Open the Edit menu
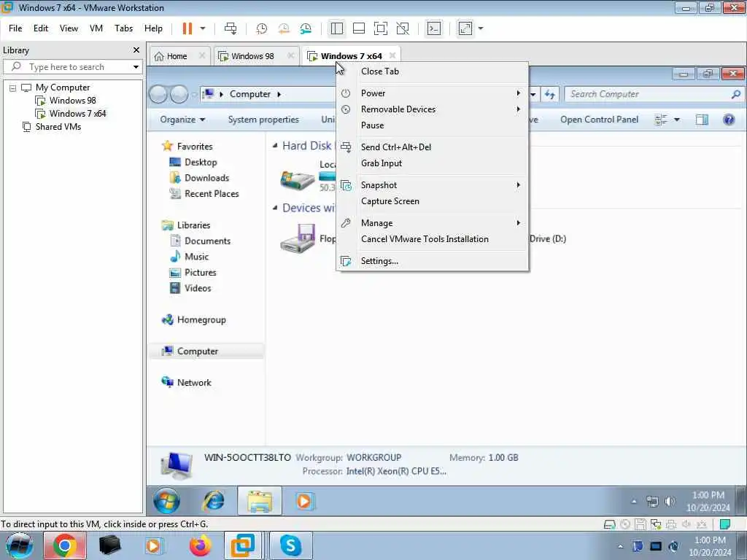This screenshot has height=560, width=747. coord(41,28)
